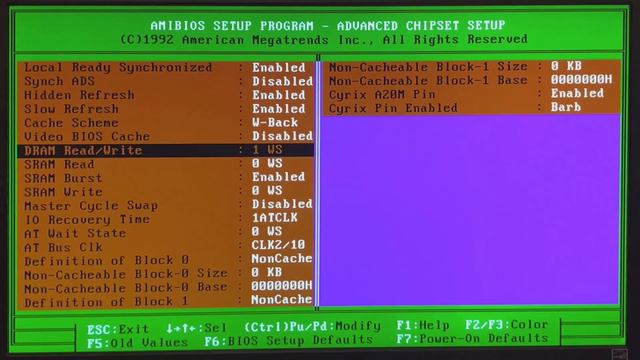Click the 0000000H value for Block-1 Base
Screen dimensions: 640x360
point(582,80)
